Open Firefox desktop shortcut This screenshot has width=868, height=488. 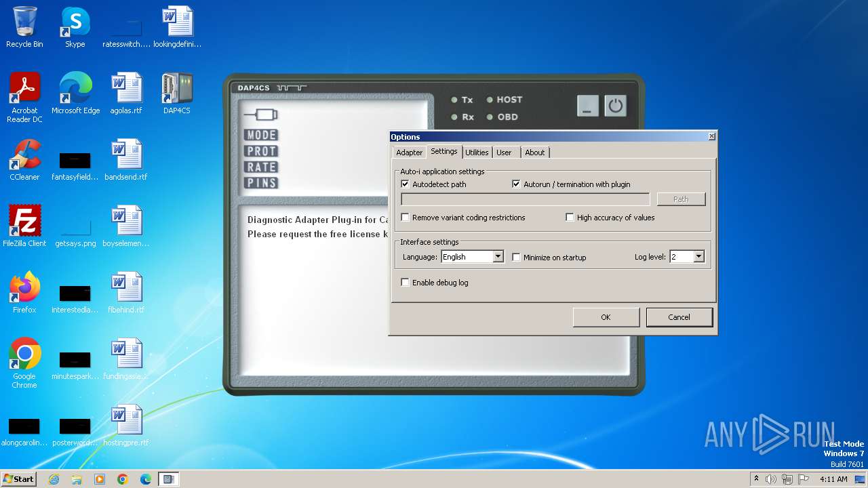tap(24, 293)
